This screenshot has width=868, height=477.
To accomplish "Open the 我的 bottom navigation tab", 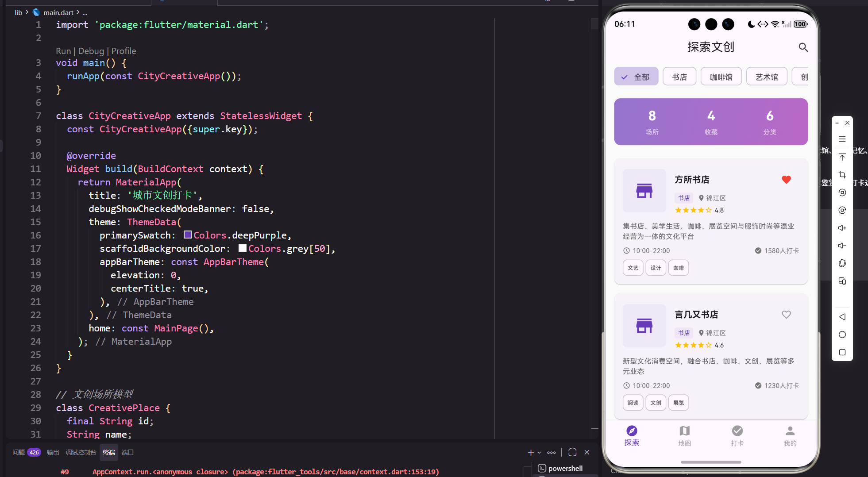I will (x=790, y=436).
